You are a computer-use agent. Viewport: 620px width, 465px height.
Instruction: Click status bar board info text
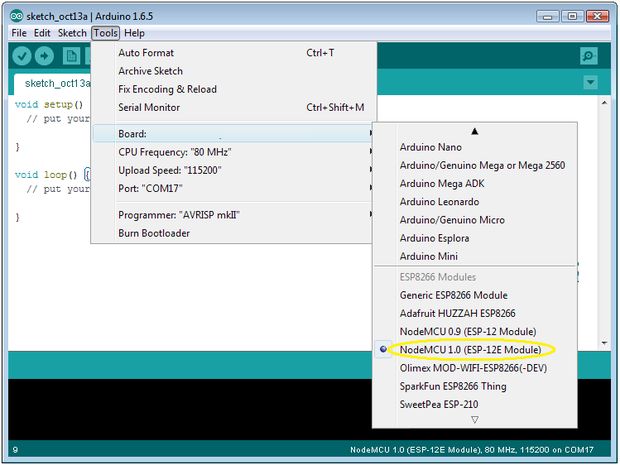point(472,450)
